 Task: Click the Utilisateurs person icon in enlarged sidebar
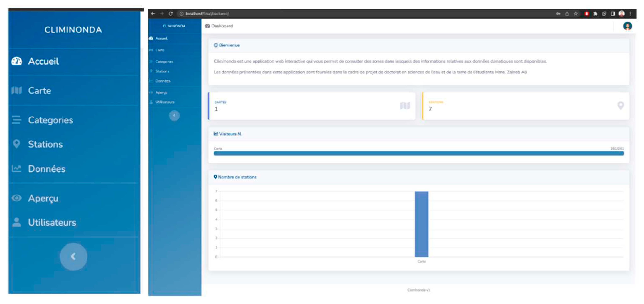16,222
